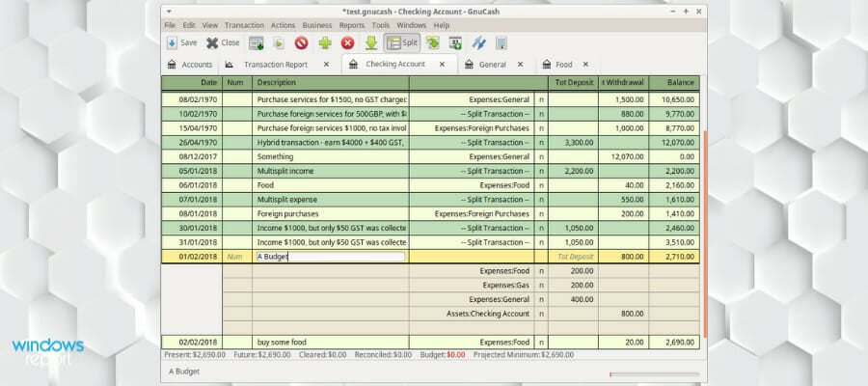Select the 'Foreign purchases' description cell
868x386 pixels.
[331, 214]
